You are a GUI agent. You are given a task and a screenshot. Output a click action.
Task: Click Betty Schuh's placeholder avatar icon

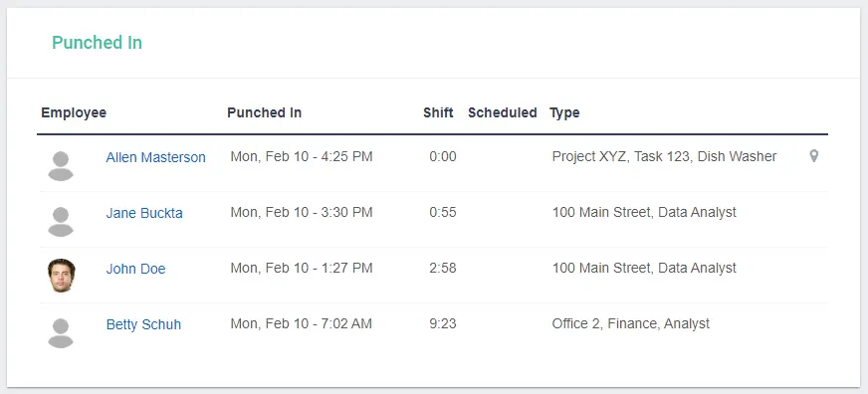click(61, 333)
